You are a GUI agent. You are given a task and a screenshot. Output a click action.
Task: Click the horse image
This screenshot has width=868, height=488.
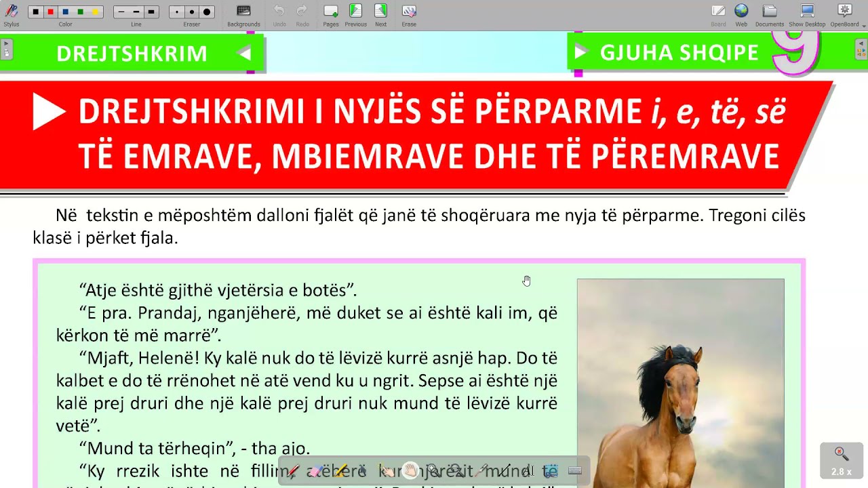680,383
